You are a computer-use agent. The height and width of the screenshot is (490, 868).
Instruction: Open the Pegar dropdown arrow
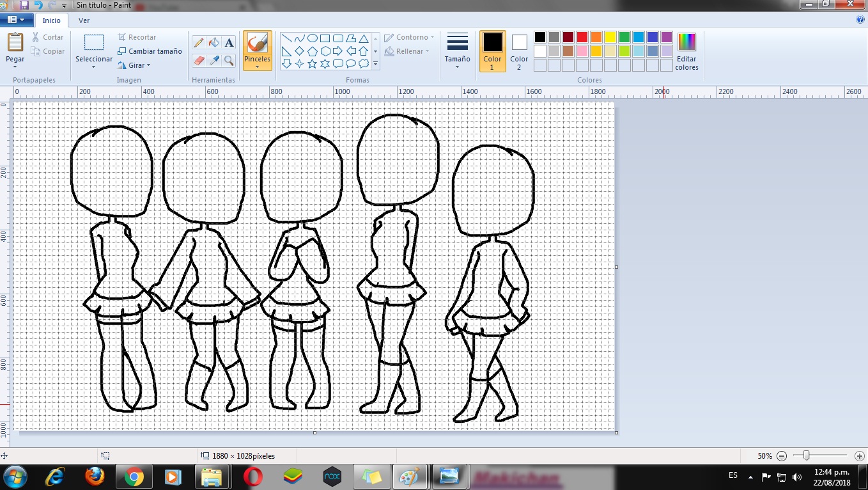pyautogui.click(x=15, y=67)
